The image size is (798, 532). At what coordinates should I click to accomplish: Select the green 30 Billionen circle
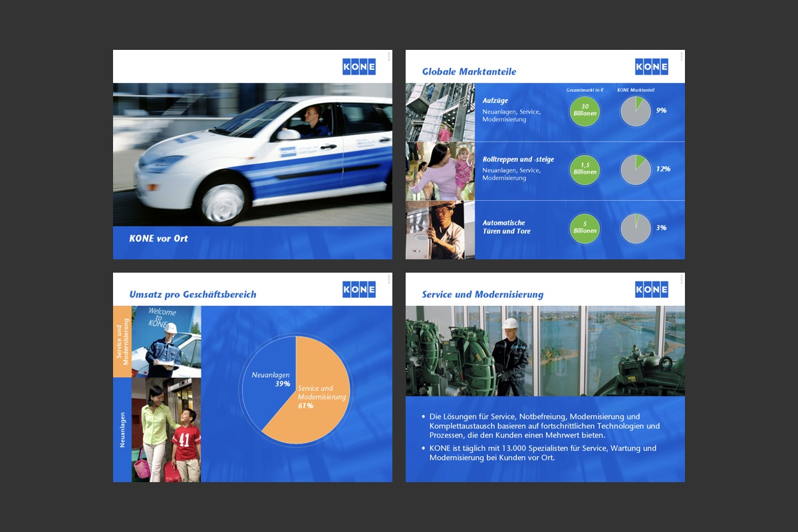[x=585, y=111]
